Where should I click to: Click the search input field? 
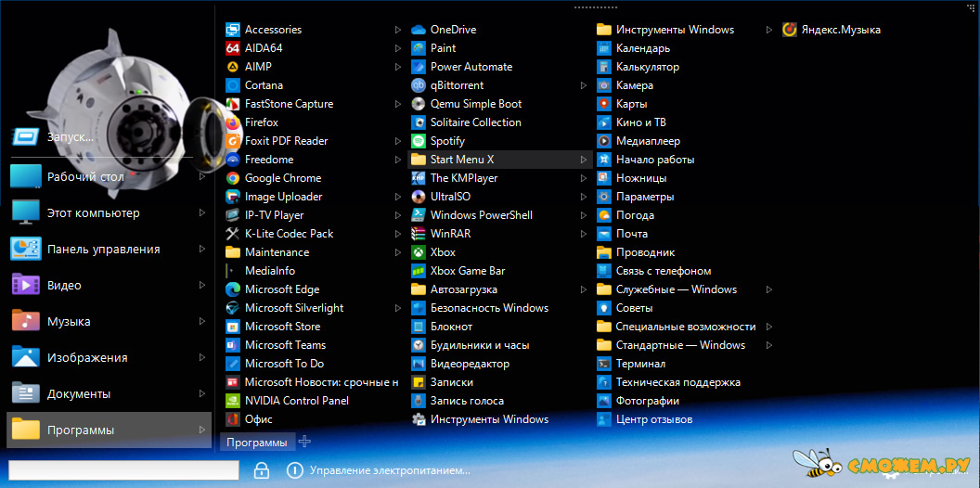point(123,470)
